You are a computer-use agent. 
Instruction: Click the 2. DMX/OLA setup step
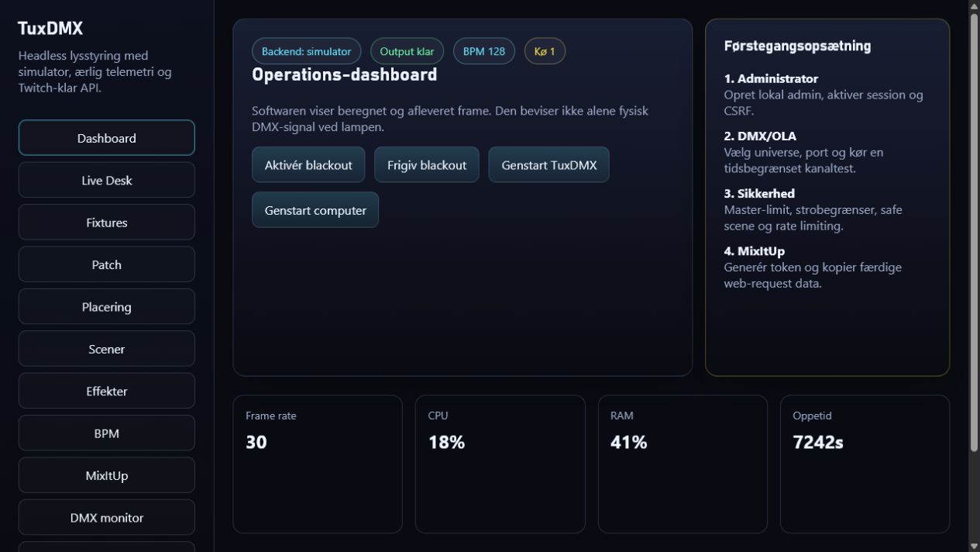tap(827, 152)
